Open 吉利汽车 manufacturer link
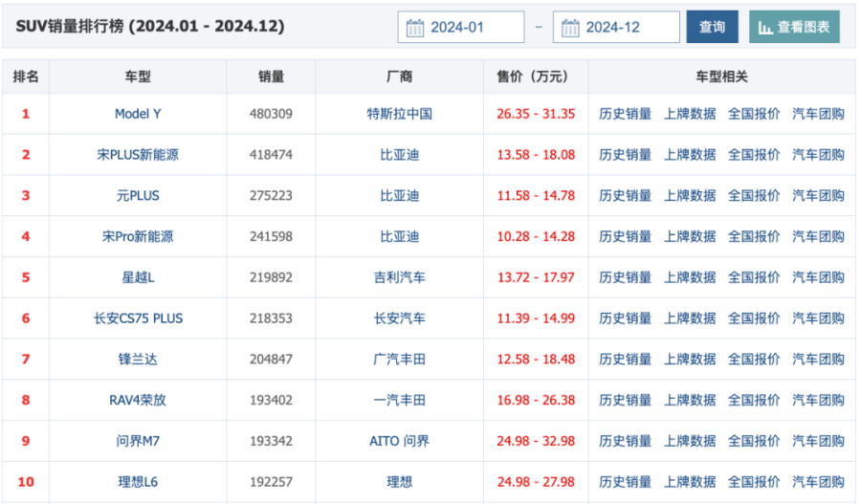 tap(400, 277)
